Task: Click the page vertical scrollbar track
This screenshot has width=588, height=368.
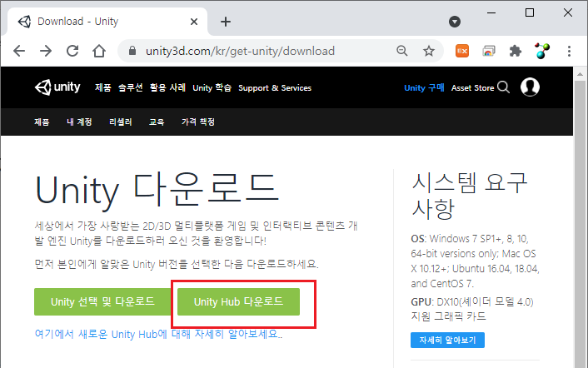Action: [x=581, y=225]
